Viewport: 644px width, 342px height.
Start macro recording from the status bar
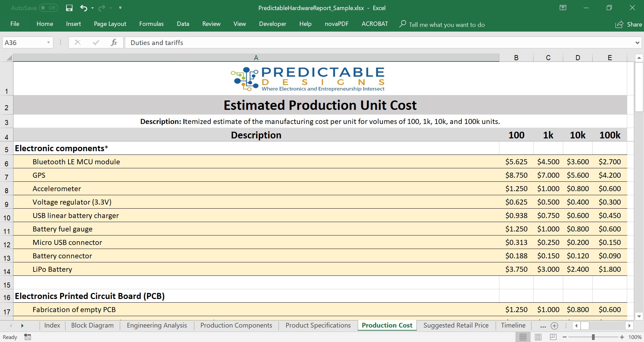27,337
